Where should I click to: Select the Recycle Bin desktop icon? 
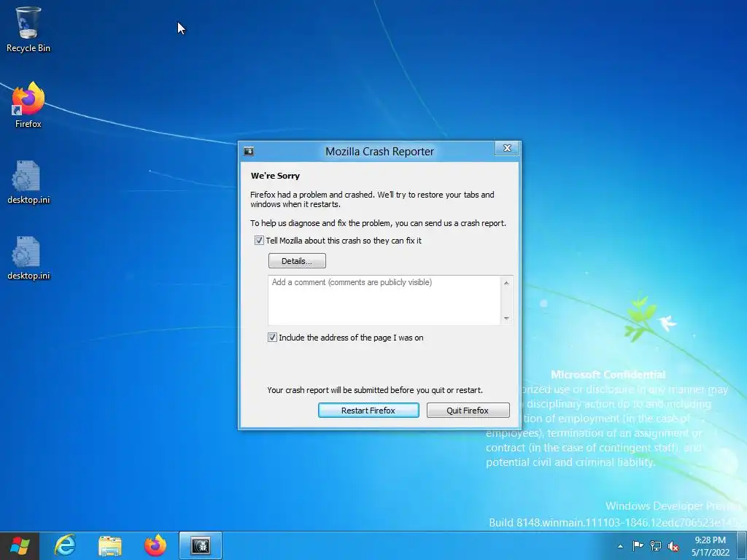(x=28, y=29)
